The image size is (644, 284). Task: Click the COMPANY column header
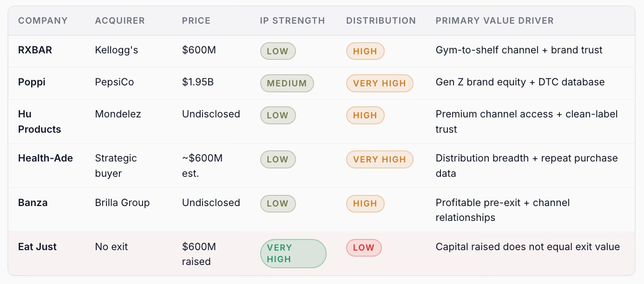(x=43, y=21)
